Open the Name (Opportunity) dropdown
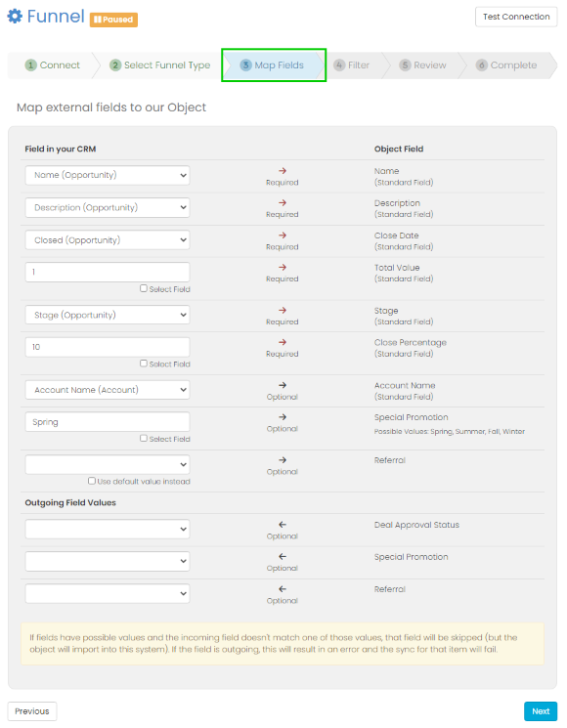Viewport: 567px width, 728px height. pos(108,175)
